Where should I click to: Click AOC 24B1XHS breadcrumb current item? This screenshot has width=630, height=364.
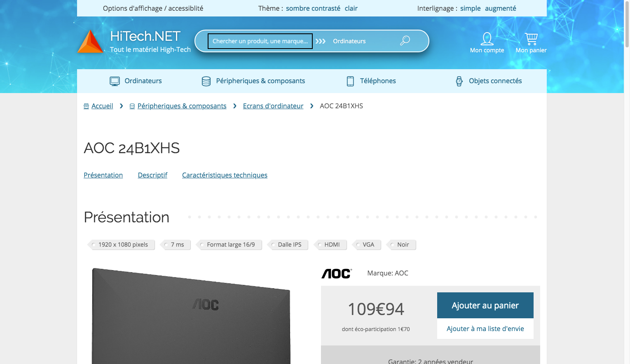pos(342,106)
